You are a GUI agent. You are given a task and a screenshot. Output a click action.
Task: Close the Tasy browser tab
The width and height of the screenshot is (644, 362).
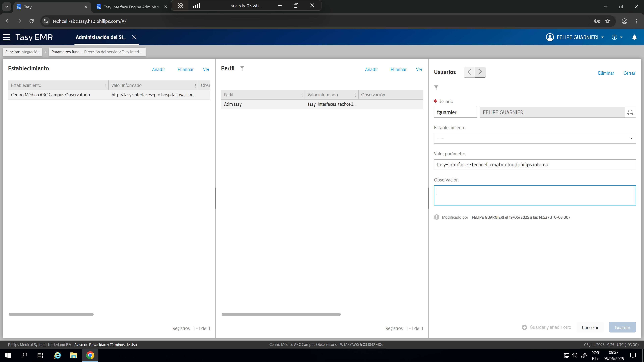click(x=86, y=7)
